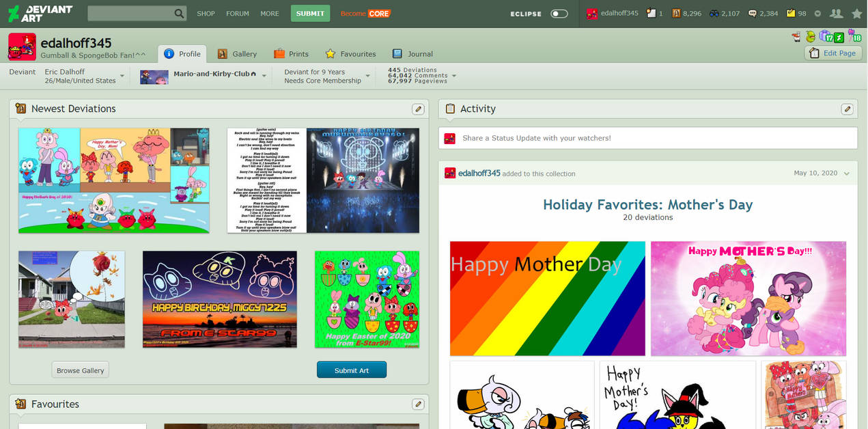Viewport: 868px width, 429px height.
Task: Click the Newest Deviations header icon
Action: click(x=20, y=109)
